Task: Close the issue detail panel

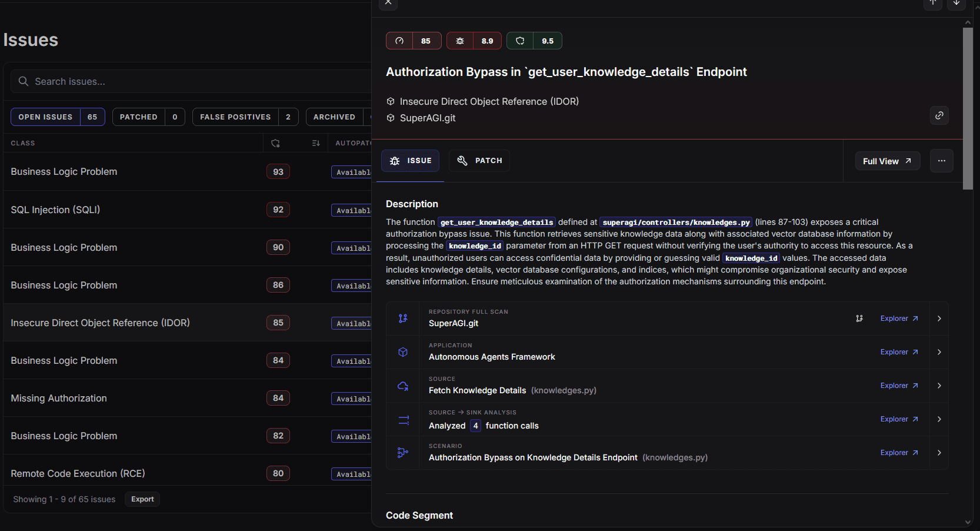Action: 388,3
